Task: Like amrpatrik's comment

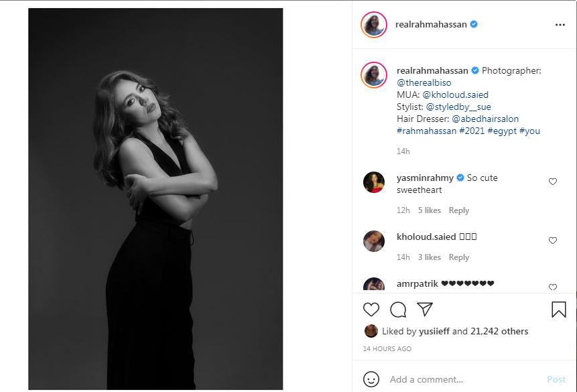Action: pos(553,287)
